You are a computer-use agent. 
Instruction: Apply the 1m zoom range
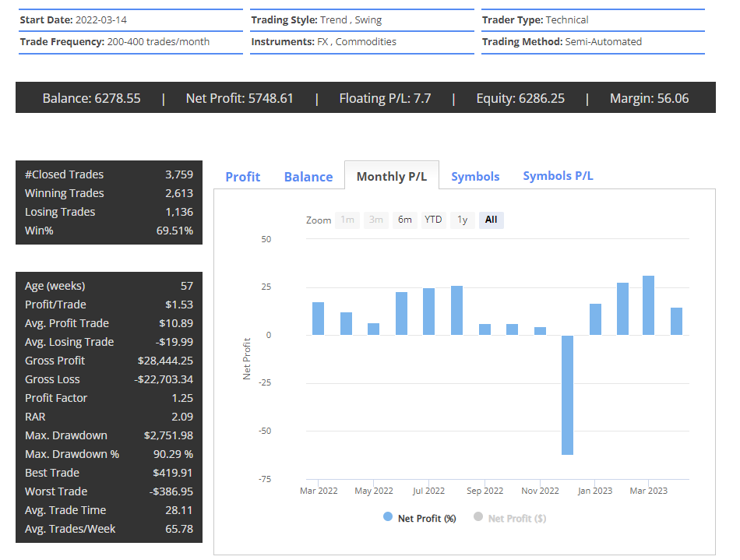347,220
